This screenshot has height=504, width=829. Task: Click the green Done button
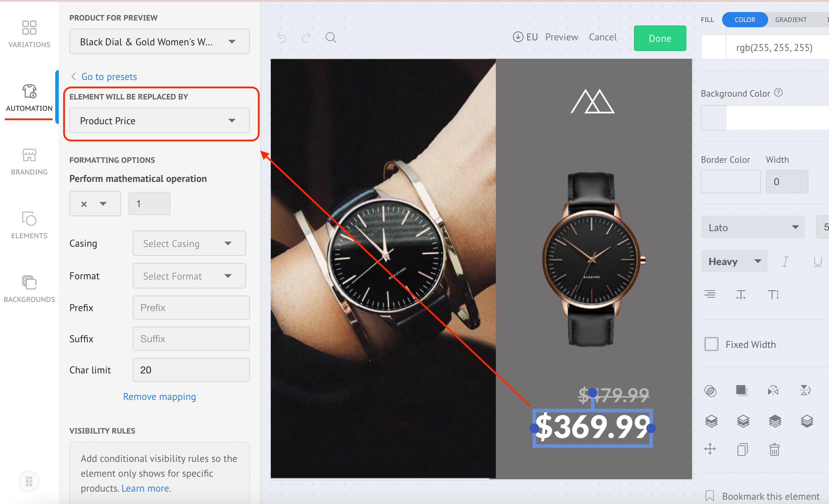point(660,38)
